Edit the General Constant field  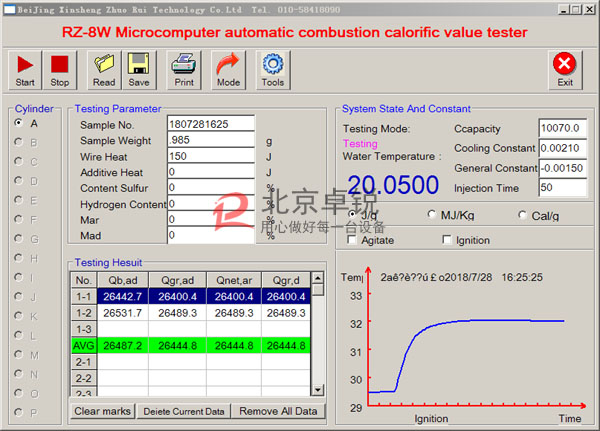point(562,168)
